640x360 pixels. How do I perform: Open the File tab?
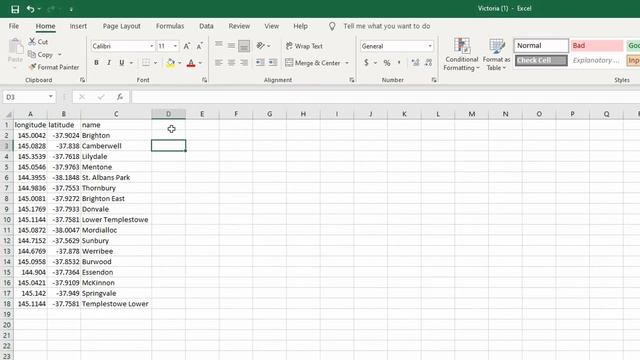pos(14,26)
